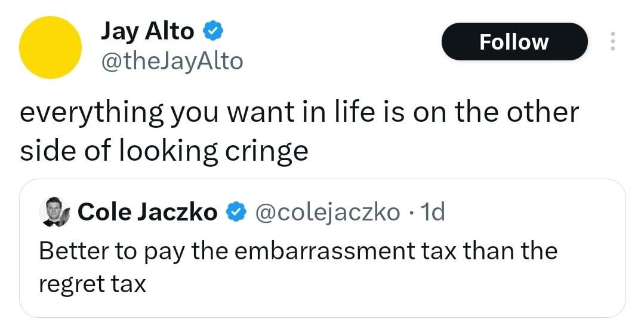The height and width of the screenshot is (334, 644).
Task: Open Cole Jaczko's small profile photo
Action: click(x=55, y=212)
